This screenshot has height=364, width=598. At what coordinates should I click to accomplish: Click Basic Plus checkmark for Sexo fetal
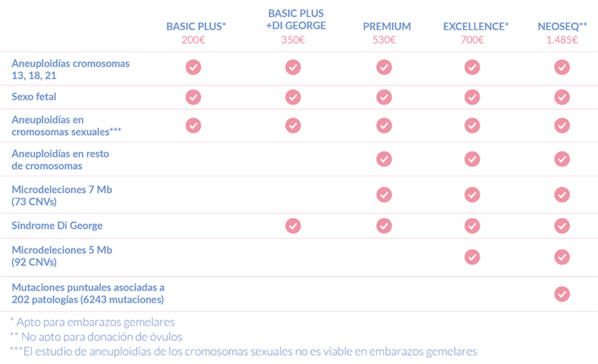tap(193, 97)
